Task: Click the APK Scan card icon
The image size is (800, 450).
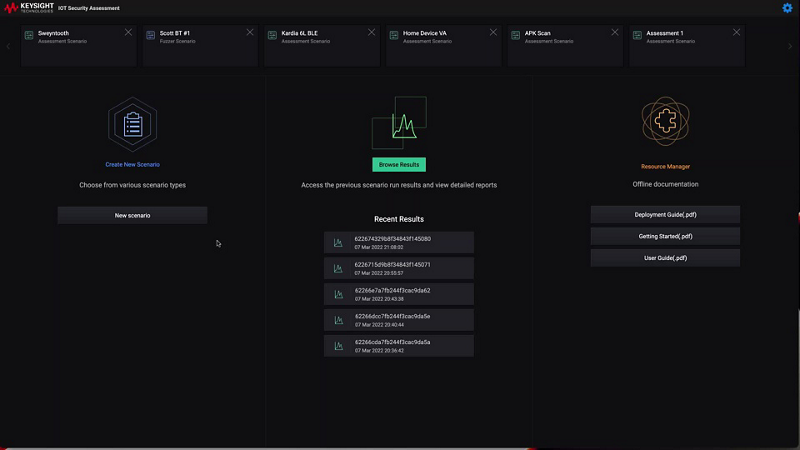Action: pos(516,35)
